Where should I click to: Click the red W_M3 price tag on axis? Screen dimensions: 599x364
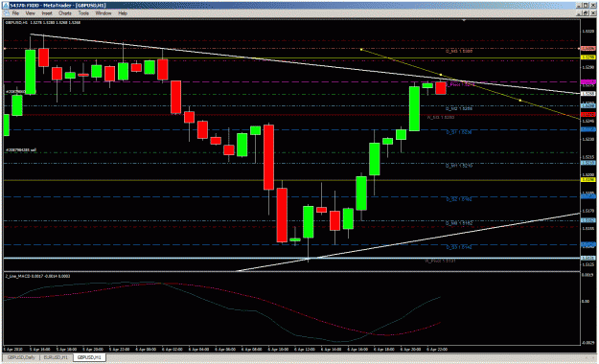tap(587, 114)
